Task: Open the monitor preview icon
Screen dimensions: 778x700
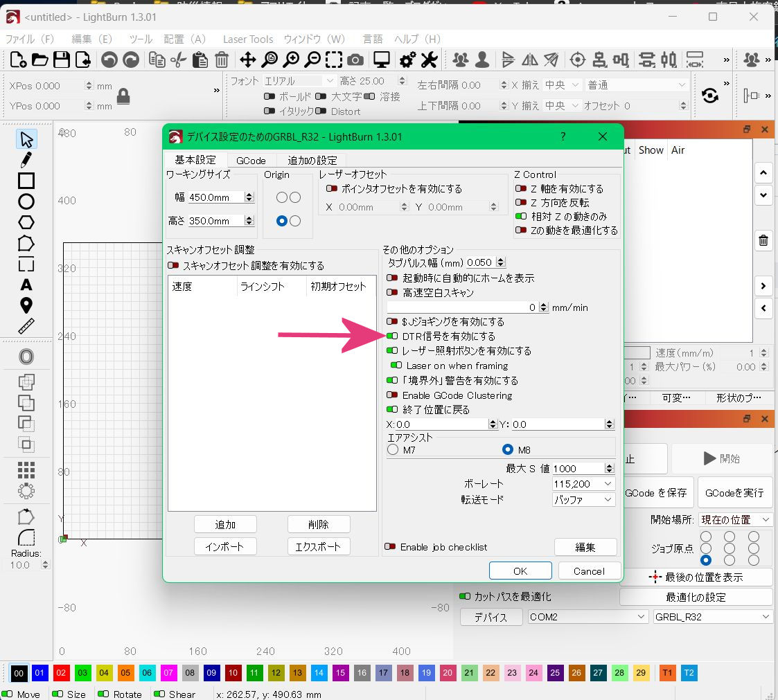Action: point(382,60)
